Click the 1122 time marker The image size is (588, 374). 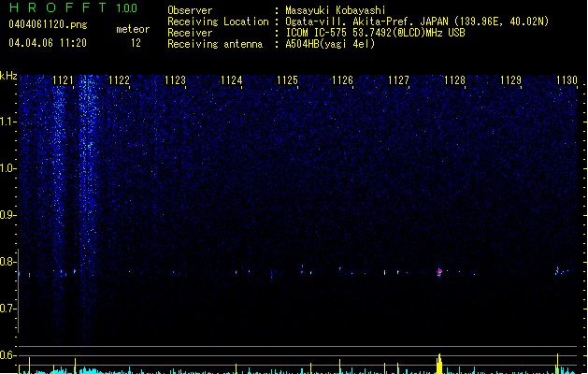pos(119,79)
